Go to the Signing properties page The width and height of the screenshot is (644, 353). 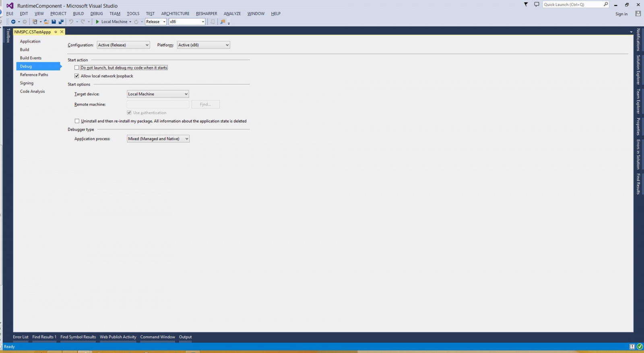[27, 83]
